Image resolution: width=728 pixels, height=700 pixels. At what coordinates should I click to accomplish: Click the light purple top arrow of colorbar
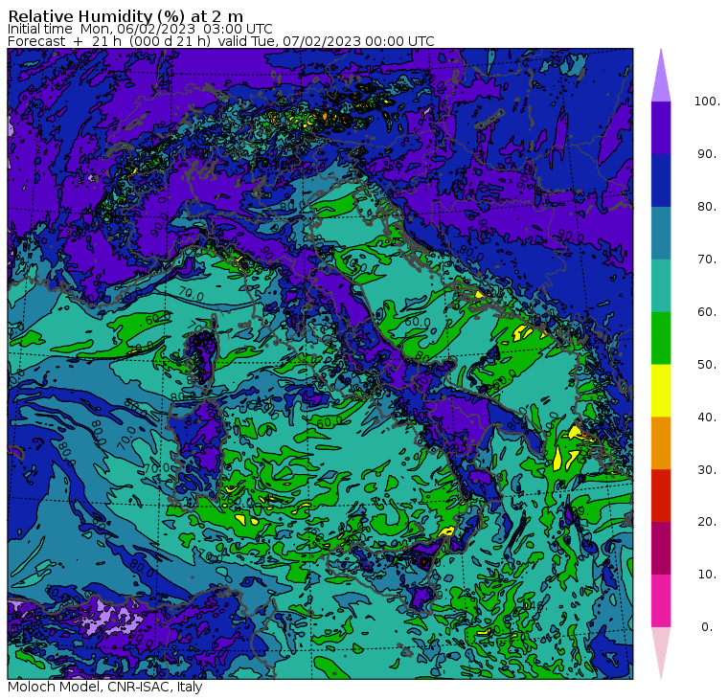click(661, 79)
